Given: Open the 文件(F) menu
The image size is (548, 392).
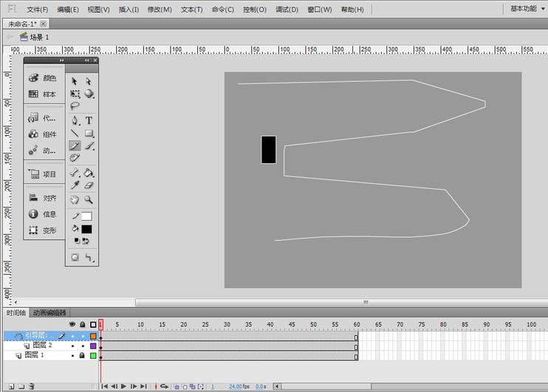Looking at the screenshot, I should (x=38, y=10).
